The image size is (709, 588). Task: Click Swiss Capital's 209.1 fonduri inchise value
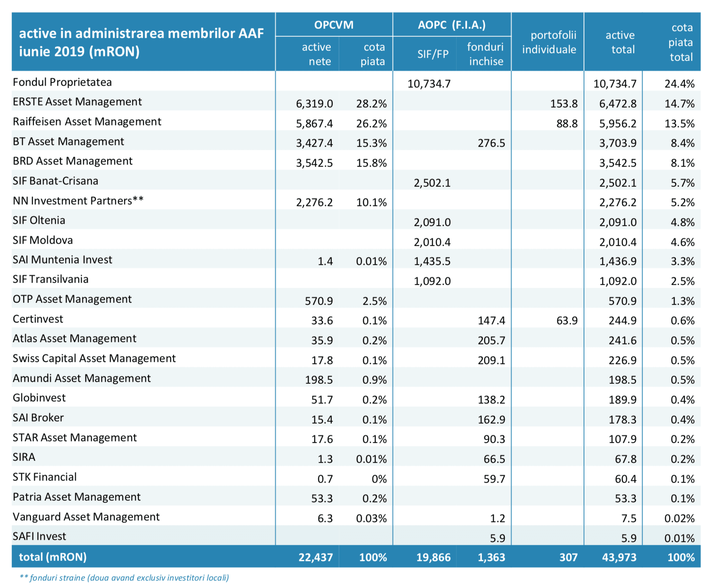pos(491,361)
